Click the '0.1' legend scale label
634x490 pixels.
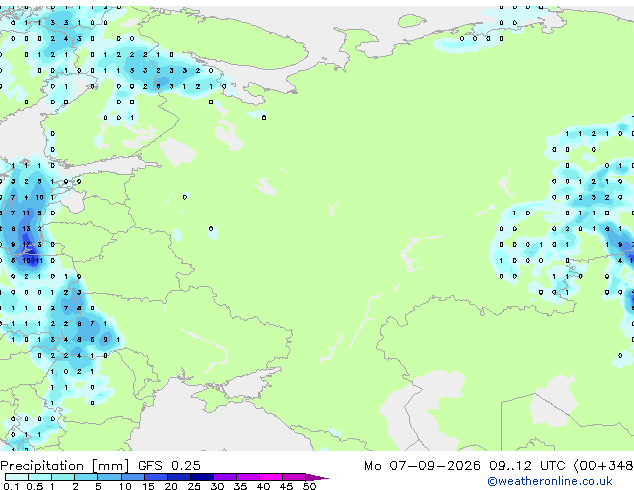pos(11,486)
